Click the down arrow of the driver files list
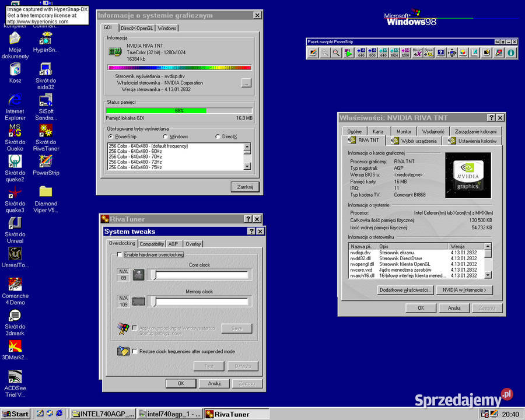The height and width of the screenshot is (420, 525). (x=488, y=275)
